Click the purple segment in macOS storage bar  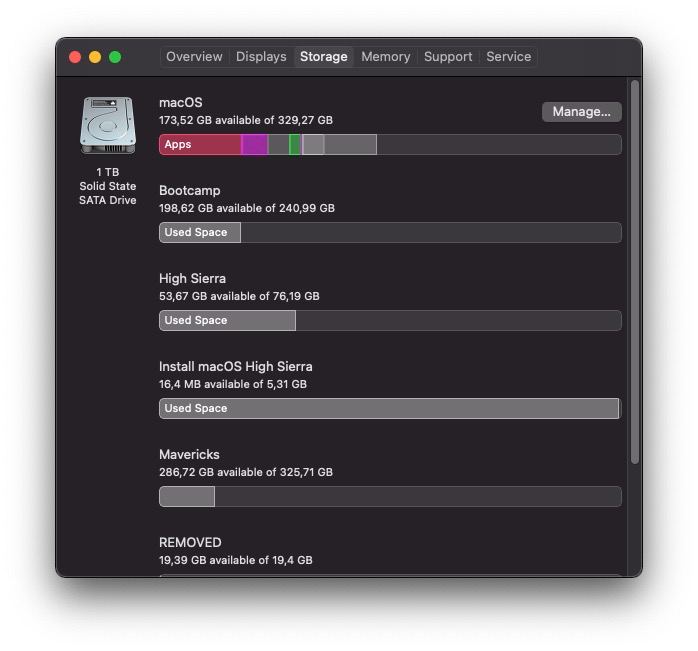pos(255,145)
